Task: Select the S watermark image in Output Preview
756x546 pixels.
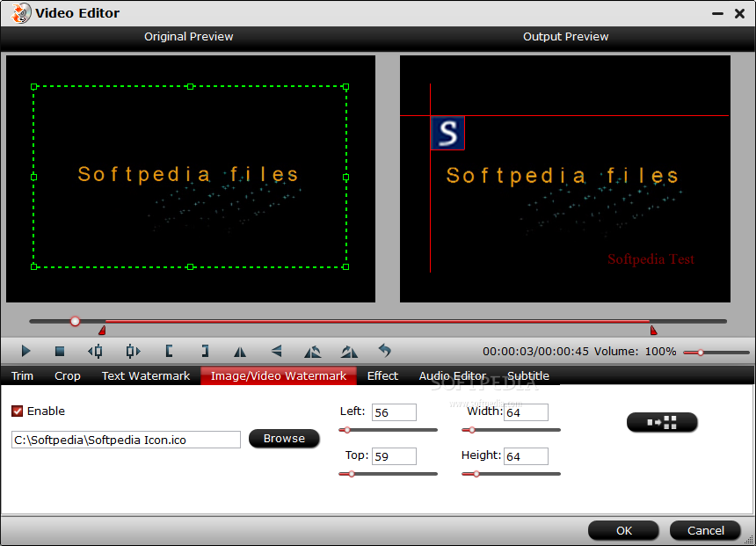Action: (447, 133)
